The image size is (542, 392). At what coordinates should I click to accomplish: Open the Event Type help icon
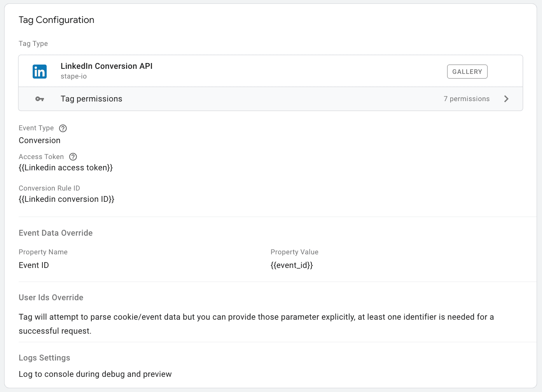[63, 128]
